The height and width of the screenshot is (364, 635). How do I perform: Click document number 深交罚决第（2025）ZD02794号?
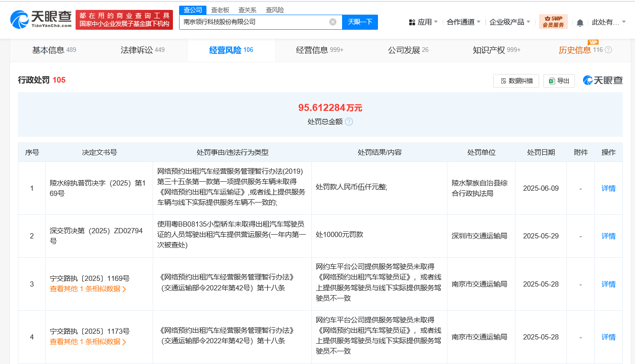[x=96, y=236]
